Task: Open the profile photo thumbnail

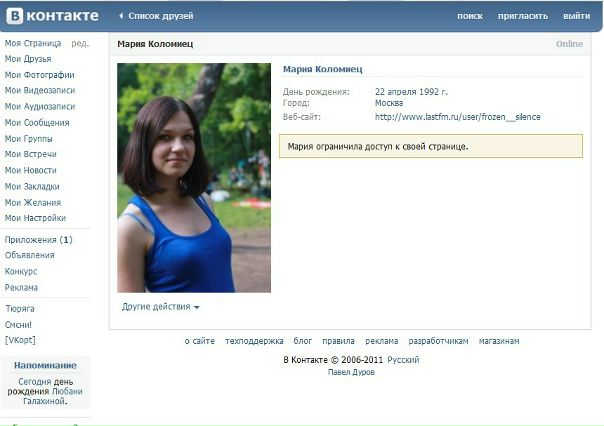Action: (x=194, y=178)
